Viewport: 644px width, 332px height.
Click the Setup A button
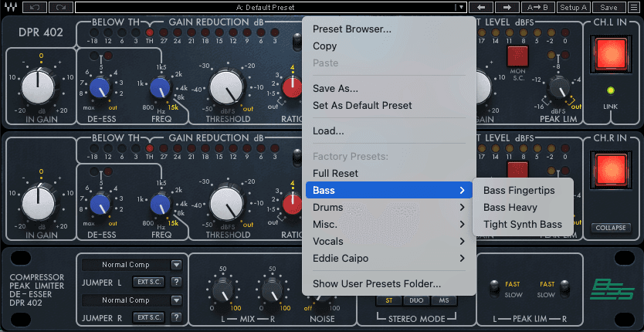(574, 7)
